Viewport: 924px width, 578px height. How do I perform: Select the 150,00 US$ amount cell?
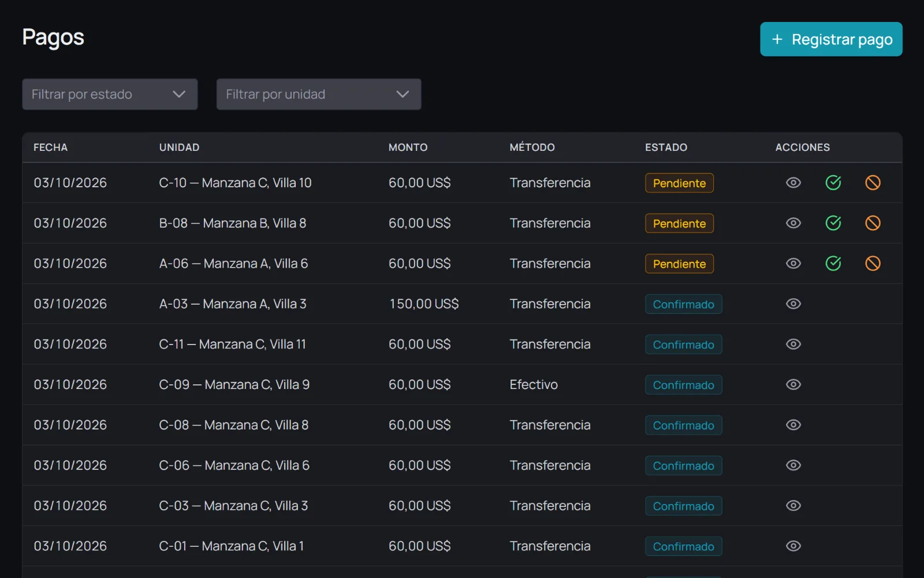point(424,304)
